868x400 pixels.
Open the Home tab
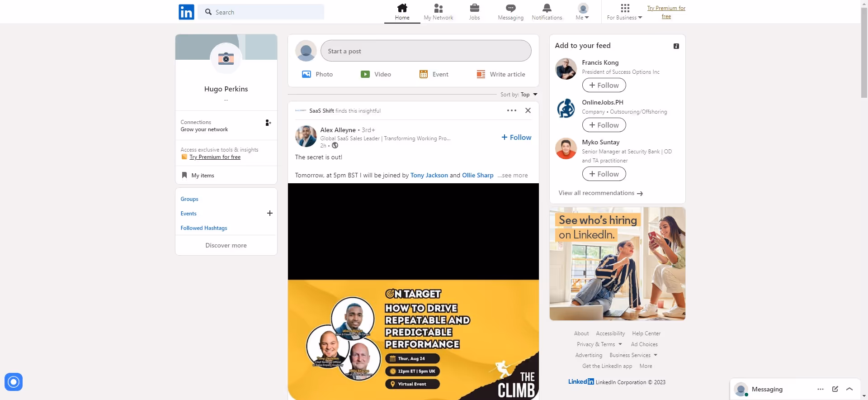402,12
